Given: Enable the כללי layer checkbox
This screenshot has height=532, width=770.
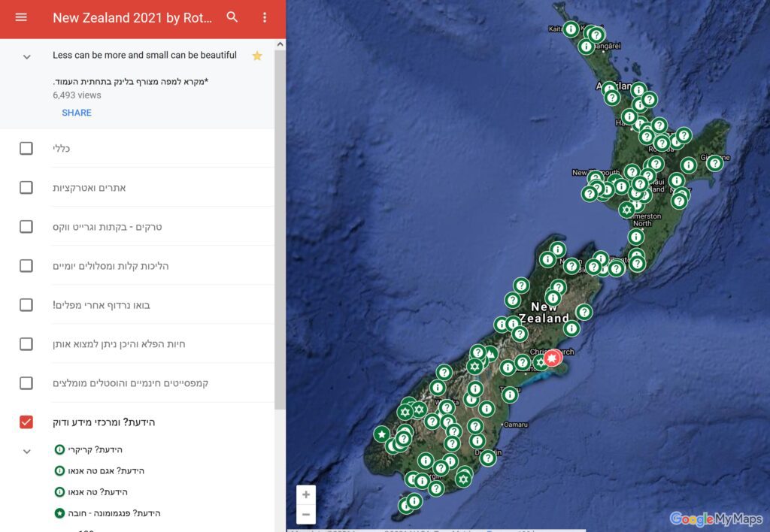Looking at the screenshot, I should point(26,148).
